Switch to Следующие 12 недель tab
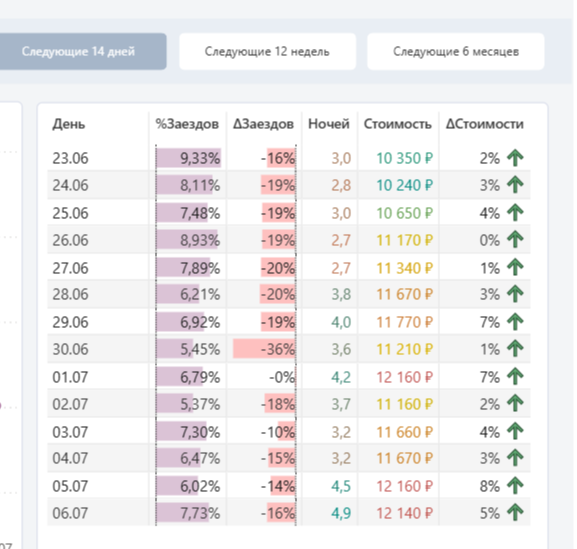The width and height of the screenshot is (577, 549). pos(268,51)
